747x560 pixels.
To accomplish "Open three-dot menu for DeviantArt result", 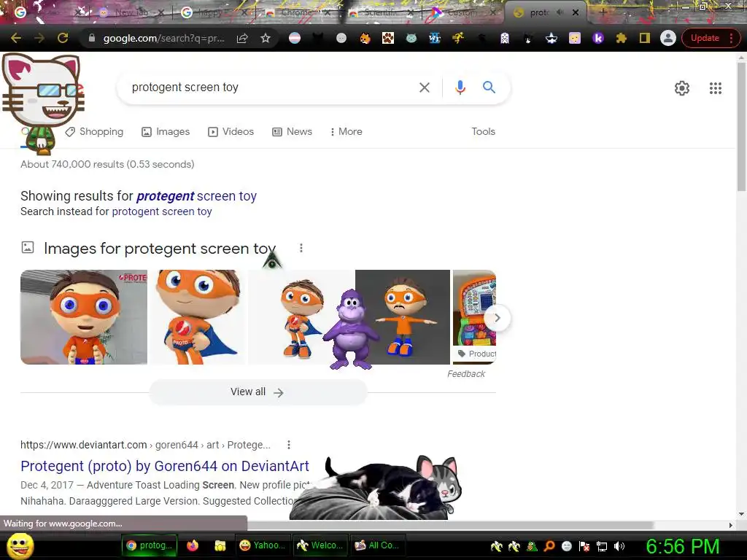I will pos(289,445).
